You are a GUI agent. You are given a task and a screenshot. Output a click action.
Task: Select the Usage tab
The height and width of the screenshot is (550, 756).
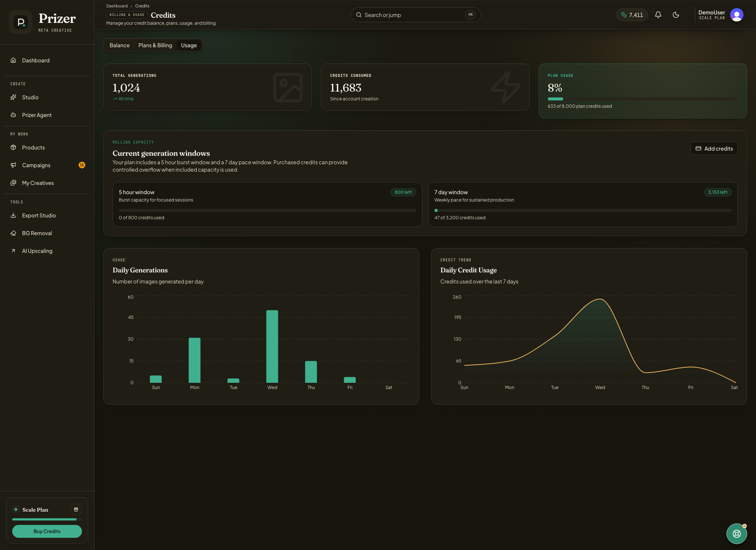pos(189,45)
